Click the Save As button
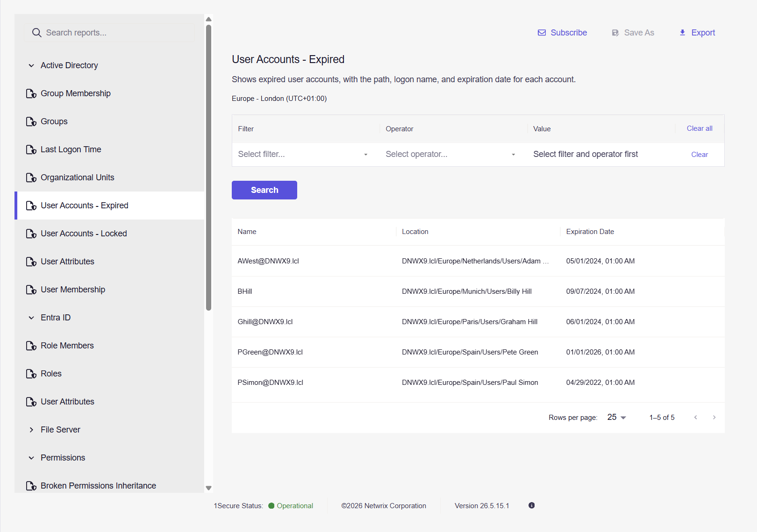This screenshot has height=532, width=757. [x=633, y=33]
